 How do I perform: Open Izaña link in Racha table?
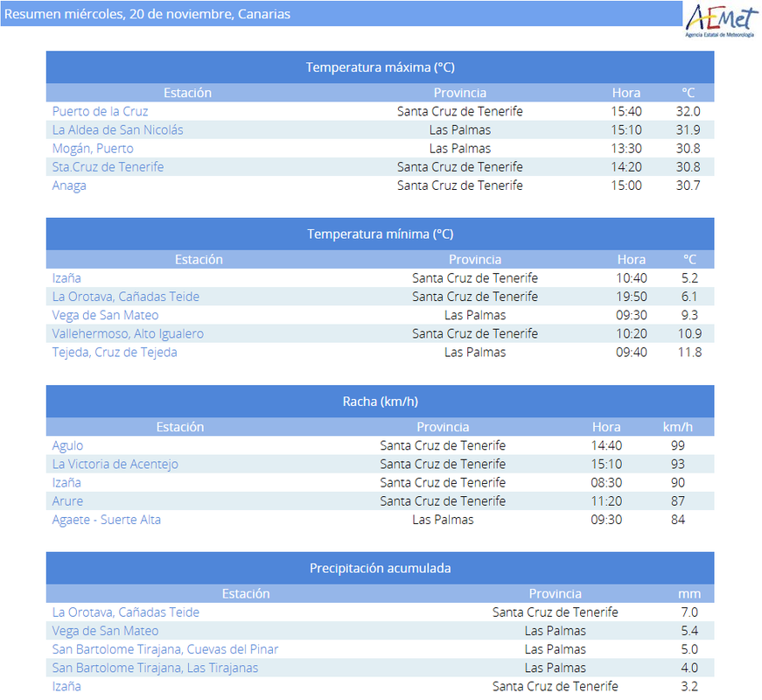(x=66, y=482)
